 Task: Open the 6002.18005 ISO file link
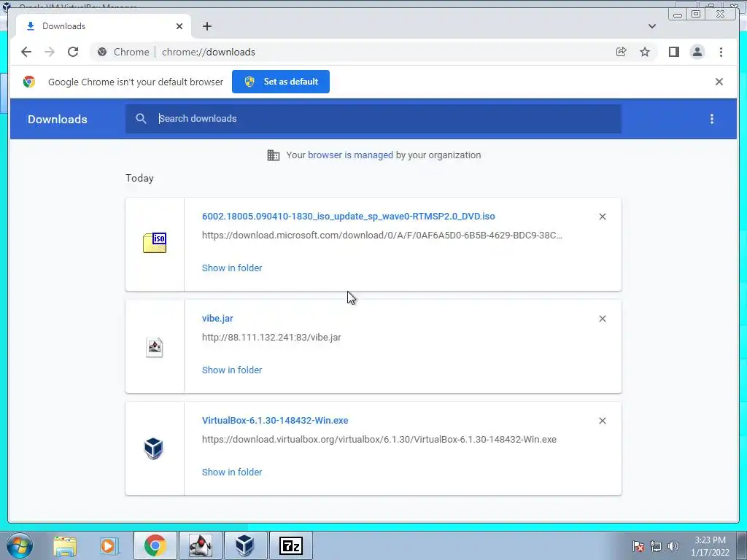[x=348, y=216]
